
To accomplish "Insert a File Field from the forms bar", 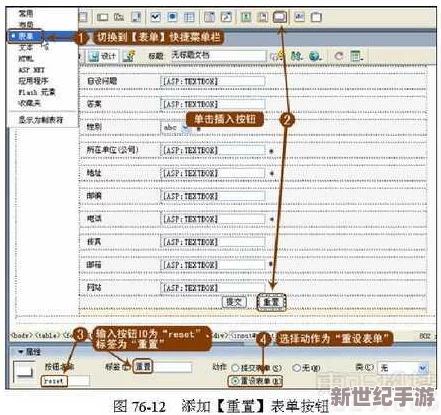I will point(263,17).
